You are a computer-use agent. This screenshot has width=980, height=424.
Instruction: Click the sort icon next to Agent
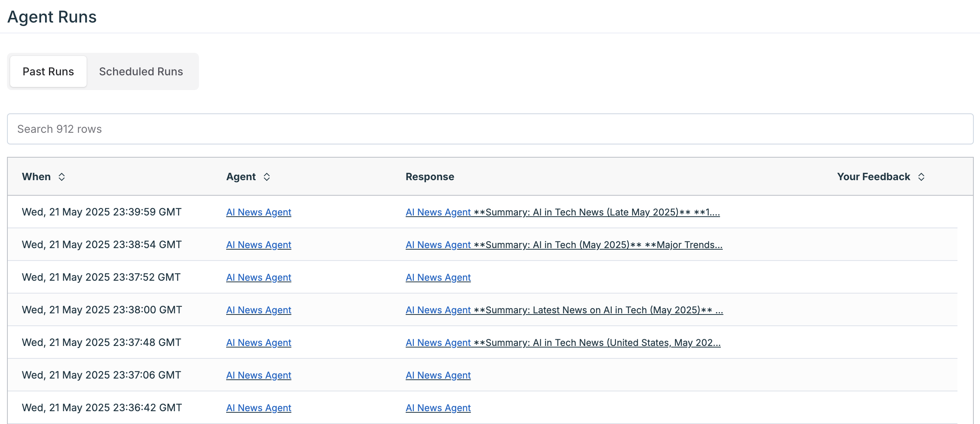[x=267, y=177]
